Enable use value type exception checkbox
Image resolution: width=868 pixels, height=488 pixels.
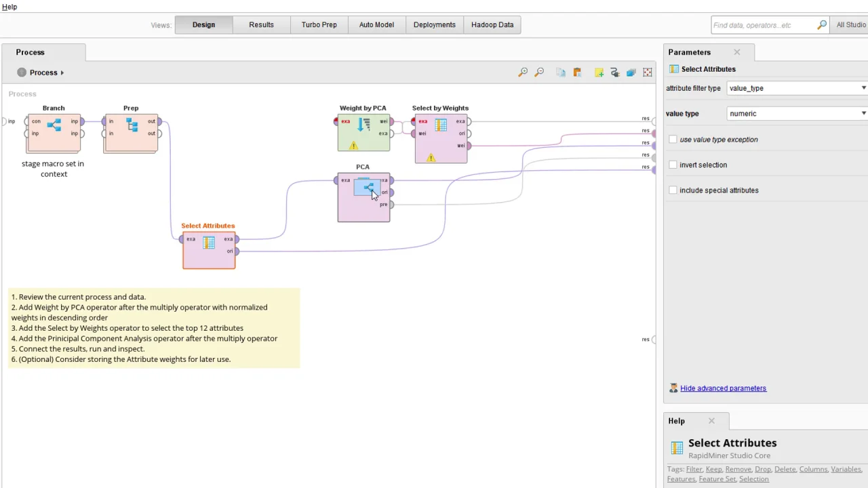tap(673, 140)
